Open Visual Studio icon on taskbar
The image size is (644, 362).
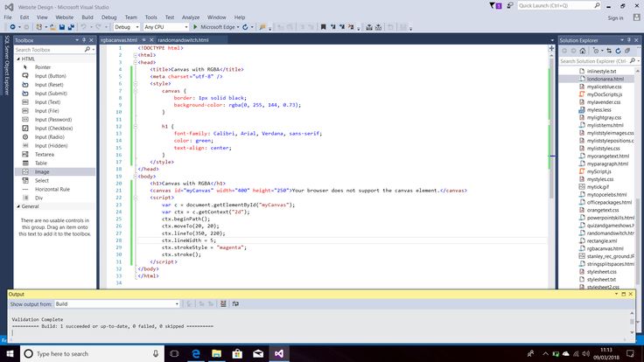click(x=280, y=353)
